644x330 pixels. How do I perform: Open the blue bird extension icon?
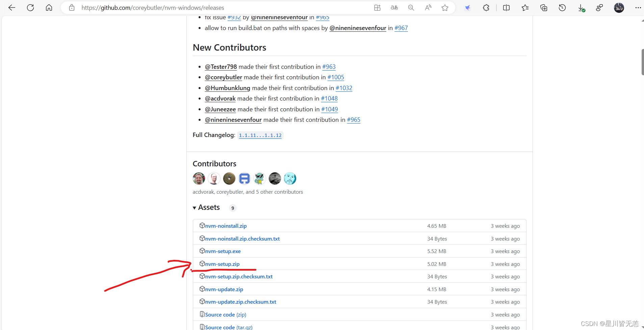468,8
